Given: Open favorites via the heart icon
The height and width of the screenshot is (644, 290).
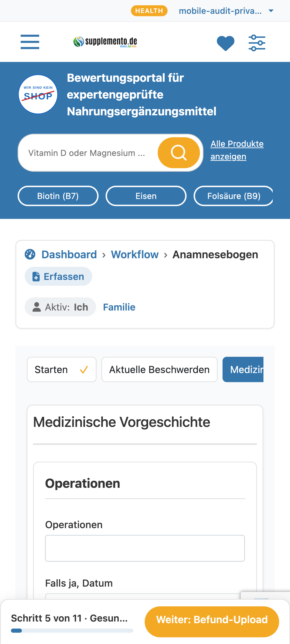Looking at the screenshot, I should coord(226,43).
